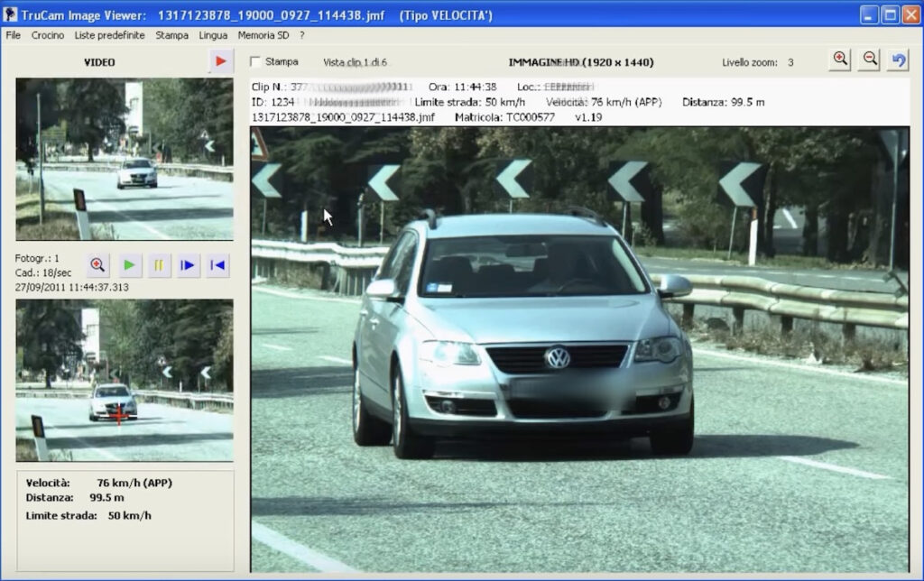Open the Crocino menu
The height and width of the screenshot is (581, 924).
coord(47,35)
